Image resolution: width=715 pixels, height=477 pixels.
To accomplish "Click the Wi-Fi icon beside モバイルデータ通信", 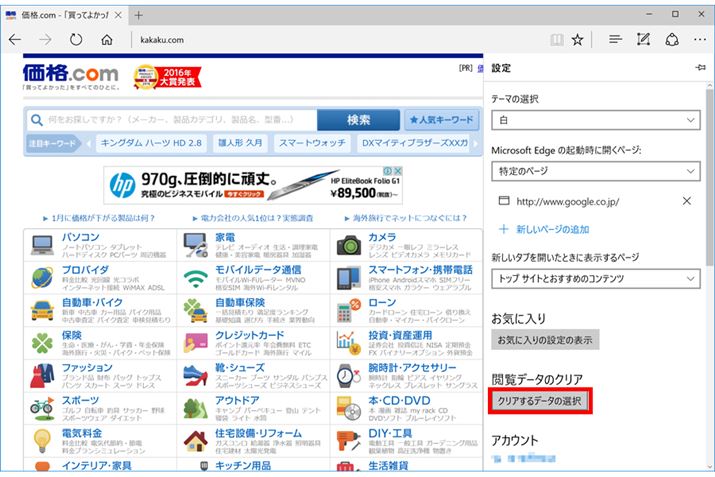I will click(x=196, y=278).
